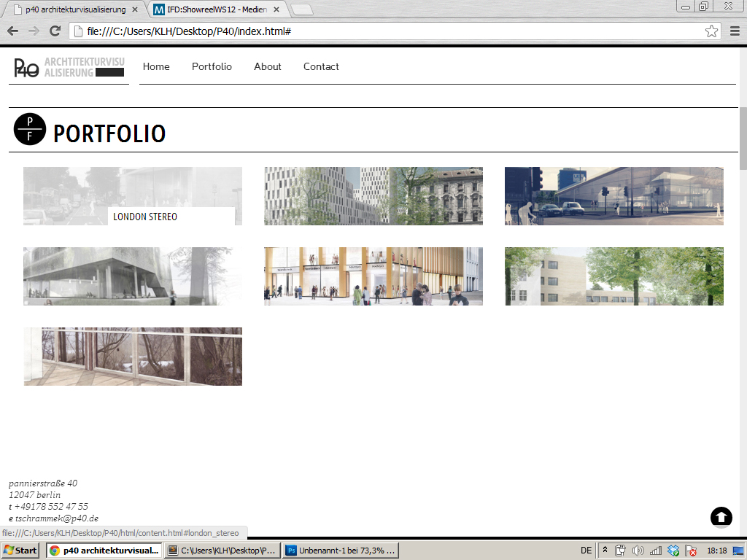Click the P40 Architekturvisualisierung logo
This screenshot has height=560, width=747.
click(69, 67)
